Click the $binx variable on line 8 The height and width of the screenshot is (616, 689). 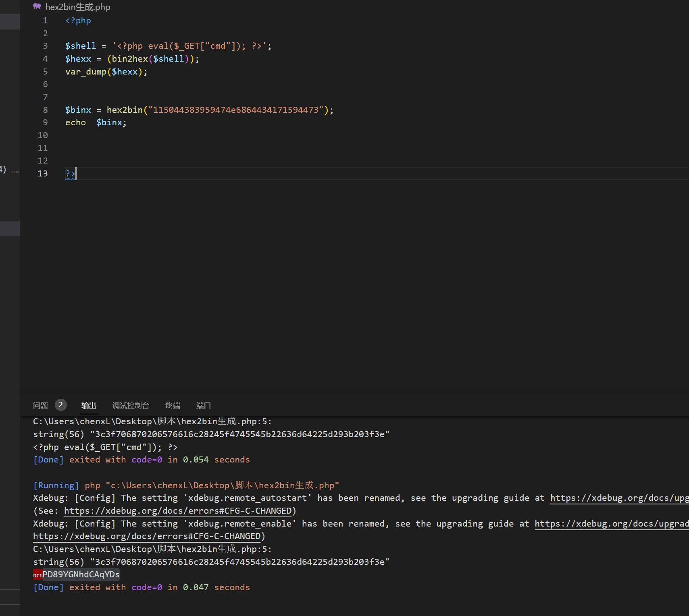(x=78, y=110)
